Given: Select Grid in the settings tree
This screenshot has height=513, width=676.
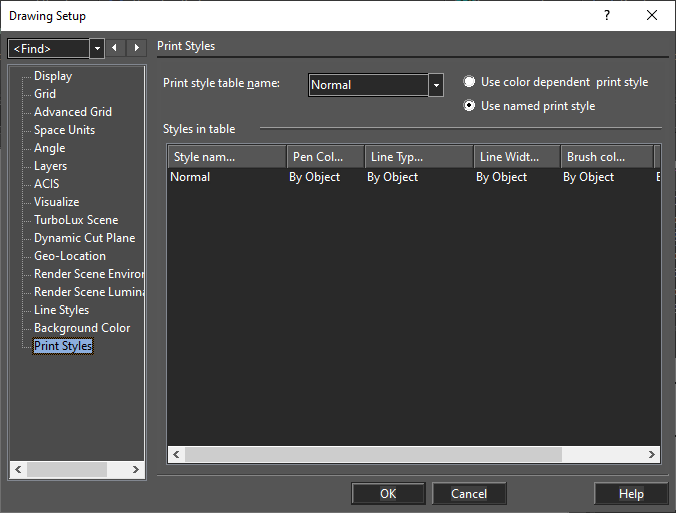Looking at the screenshot, I should point(45,94).
